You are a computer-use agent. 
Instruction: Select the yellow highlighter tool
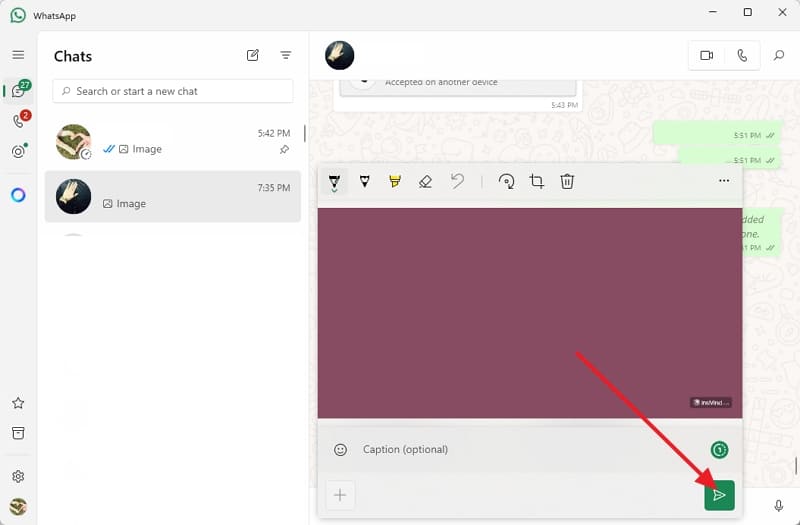click(395, 181)
